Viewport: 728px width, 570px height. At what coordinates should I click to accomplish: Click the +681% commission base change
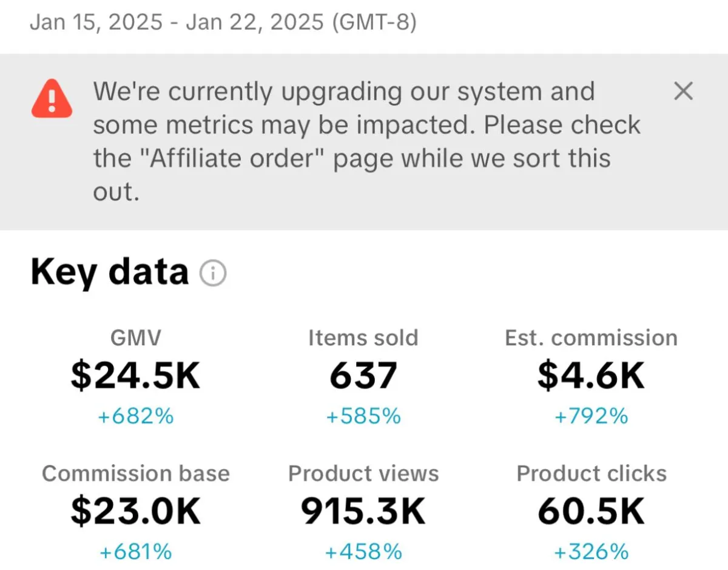click(x=136, y=552)
